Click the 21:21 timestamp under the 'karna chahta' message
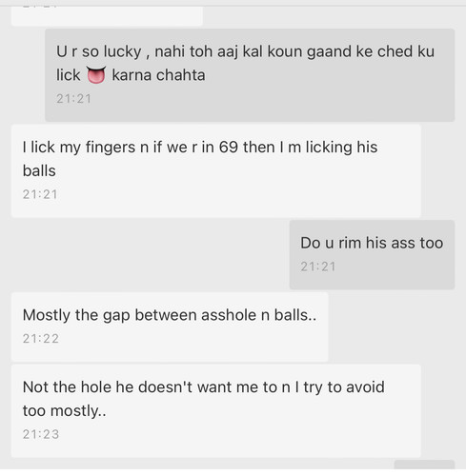466x476 pixels. pyautogui.click(x=73, y=99)
